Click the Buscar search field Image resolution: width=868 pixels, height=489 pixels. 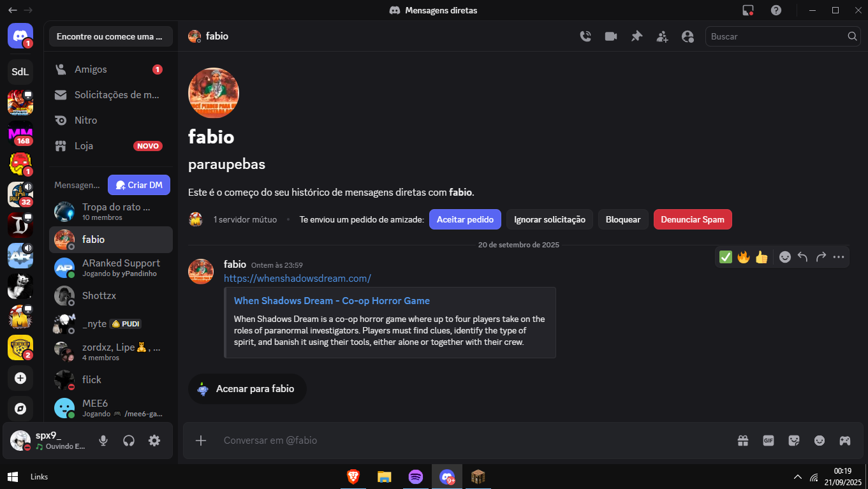[783, 36]
